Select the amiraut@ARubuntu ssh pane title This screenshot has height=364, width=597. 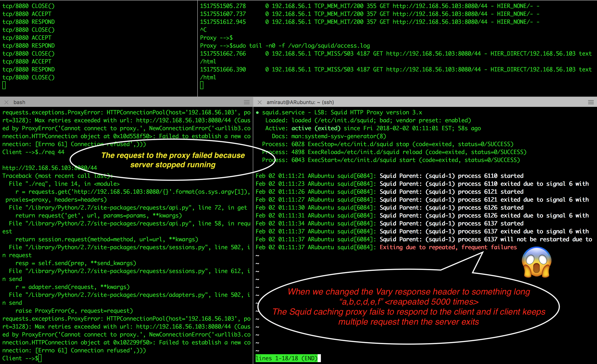(300, 102)
